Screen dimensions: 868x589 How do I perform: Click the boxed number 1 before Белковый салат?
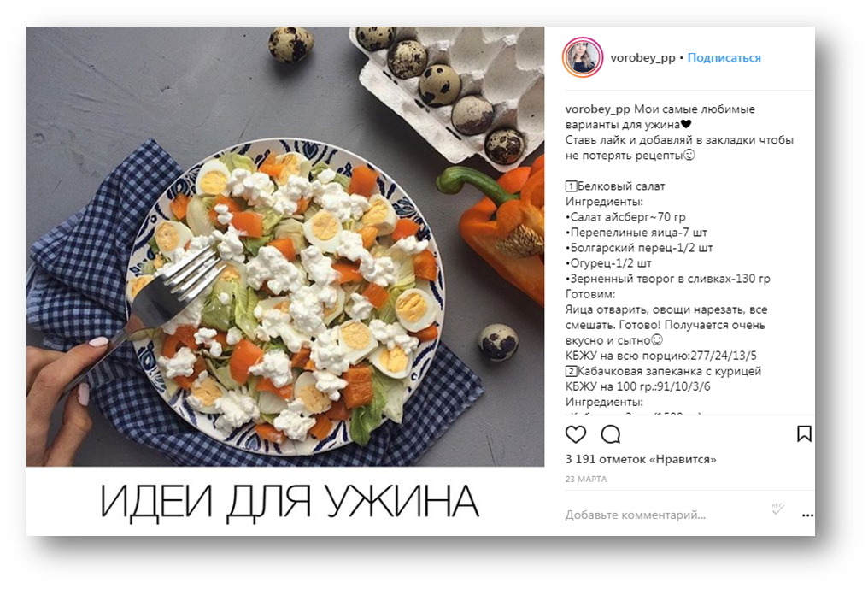point(571,186)
